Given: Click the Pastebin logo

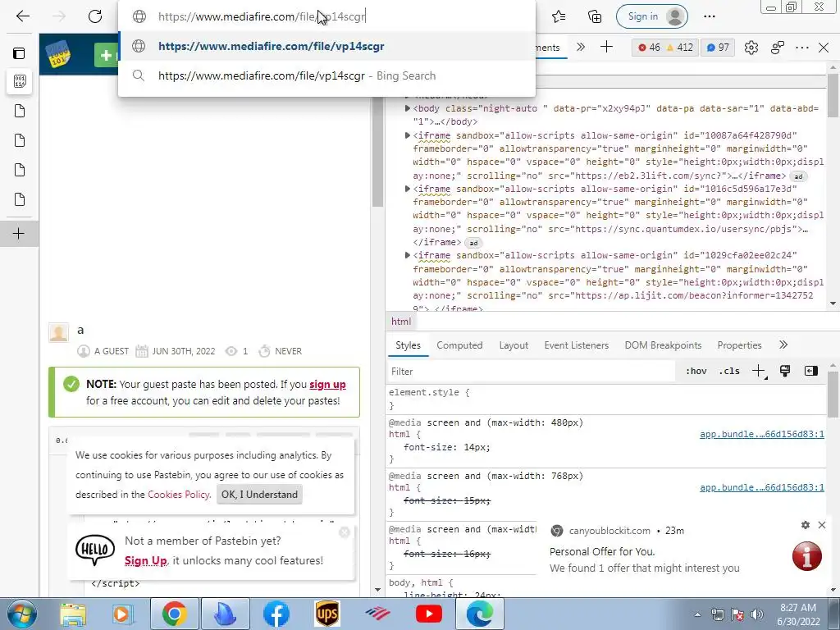Looking at the screenshot, I should pos(58,54).
